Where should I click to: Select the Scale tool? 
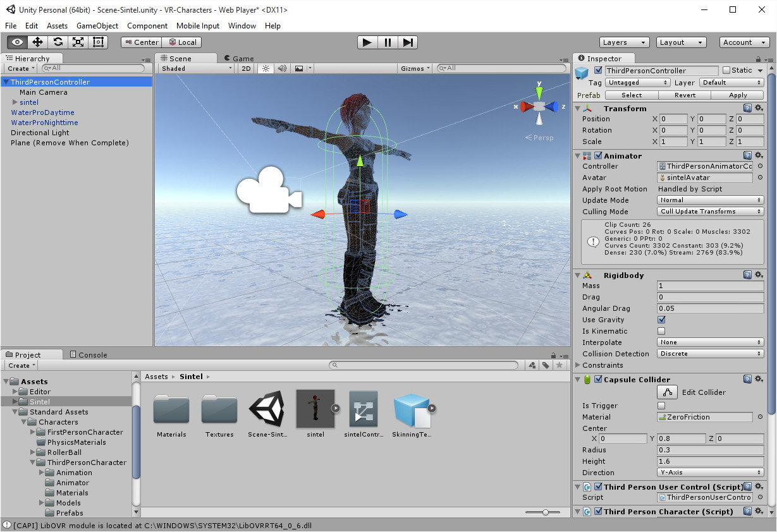point(78,42)
